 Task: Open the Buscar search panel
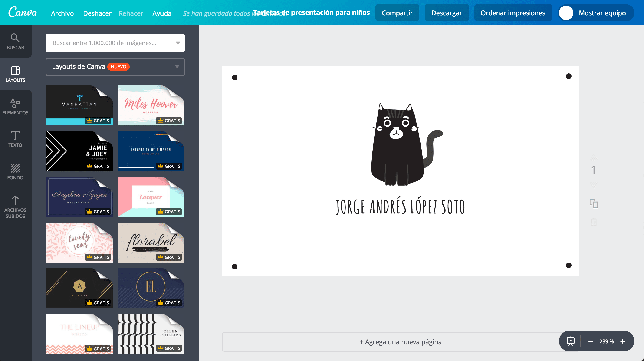coord(15,42)
